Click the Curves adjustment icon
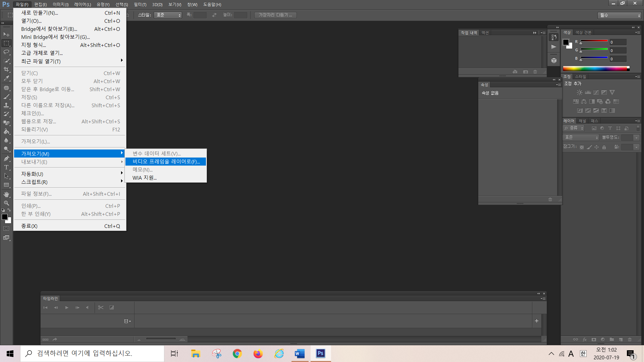This screenshot has height=362, width=644. pos(596,93)
